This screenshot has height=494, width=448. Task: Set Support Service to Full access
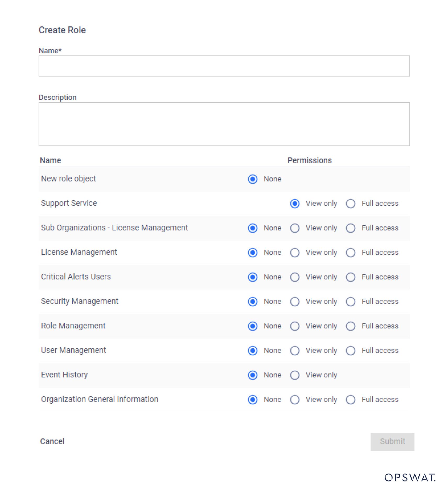(350, 204)
